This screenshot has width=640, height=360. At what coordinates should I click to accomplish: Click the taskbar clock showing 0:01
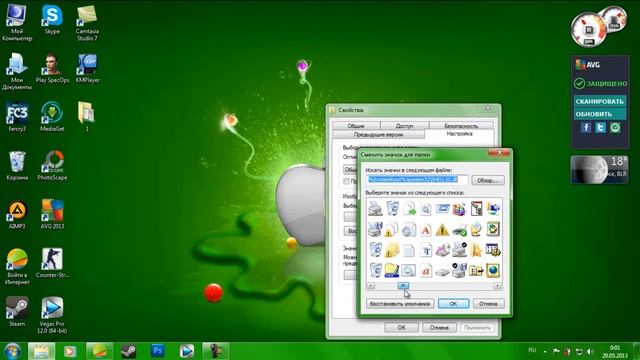615,351
